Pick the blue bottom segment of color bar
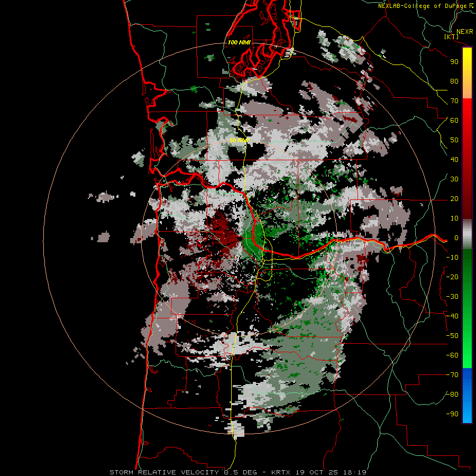The height and width of the screenshot is (476, 476). point(467,395)
